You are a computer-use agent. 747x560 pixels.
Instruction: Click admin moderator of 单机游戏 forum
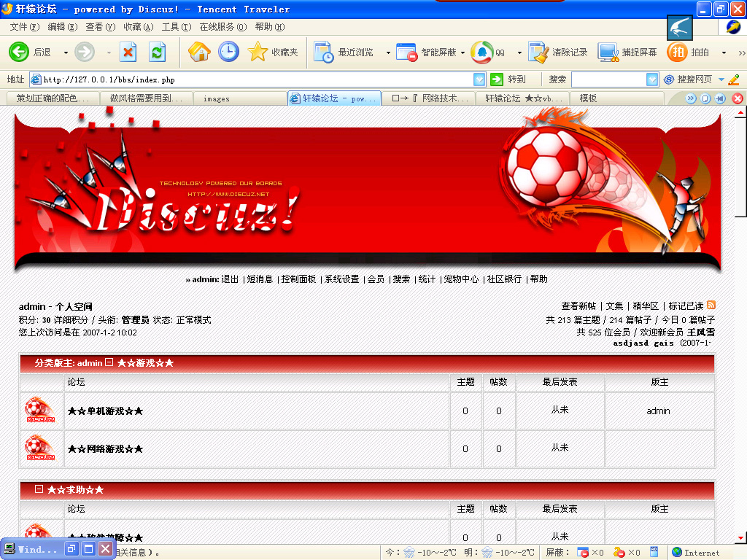[659, 411]
